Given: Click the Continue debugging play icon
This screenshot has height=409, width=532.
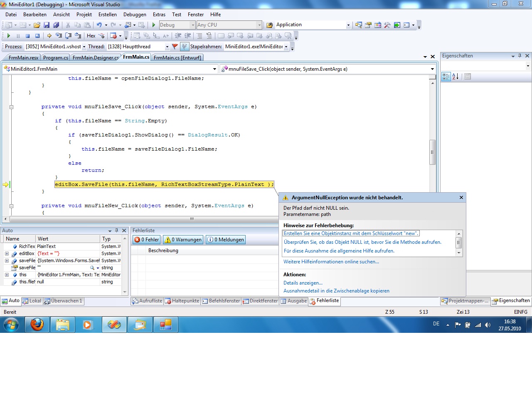Looking at the screenshot, I should (x=8, y=36).
